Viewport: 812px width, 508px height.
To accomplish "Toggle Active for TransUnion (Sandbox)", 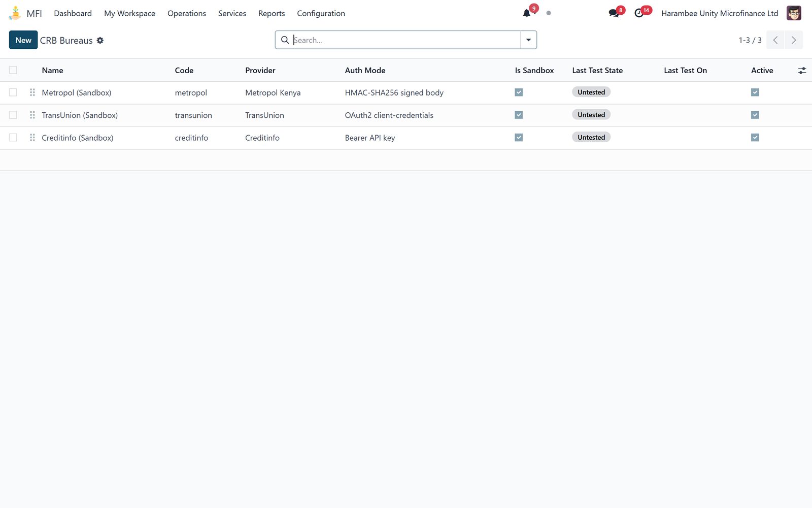I will (x=755, y=115).
